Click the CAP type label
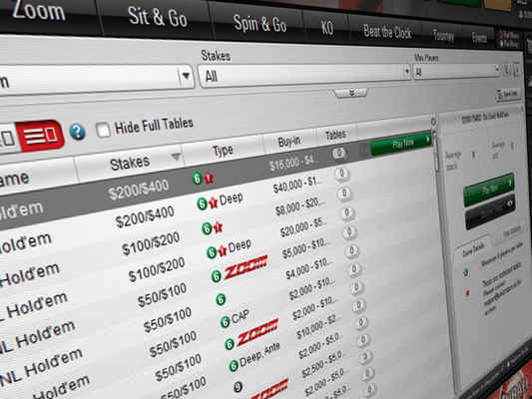532x399 pixels. click(241, 316)
